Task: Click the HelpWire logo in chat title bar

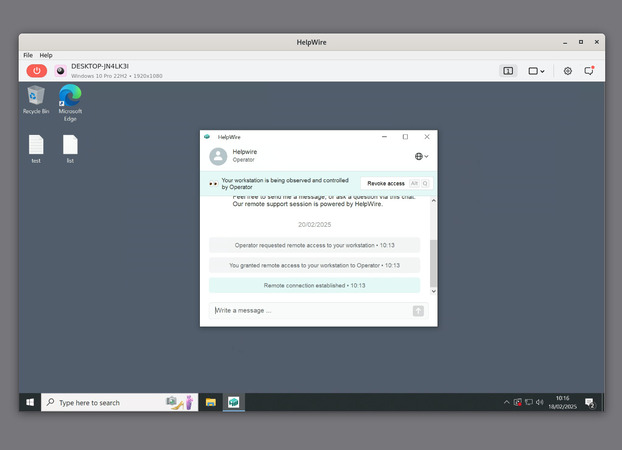Action: pyautogui.click(x=207, y=137)
